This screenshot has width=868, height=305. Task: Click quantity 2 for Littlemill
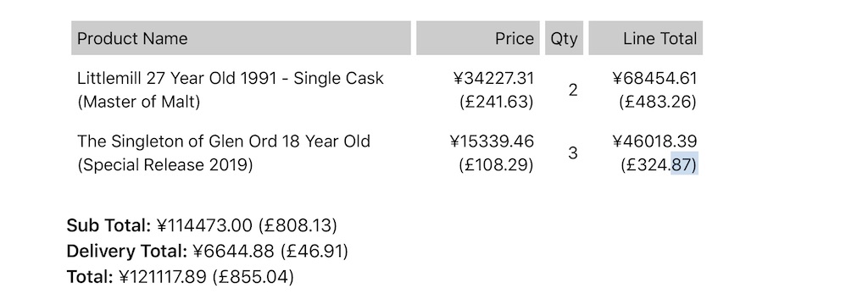point(573,90)
